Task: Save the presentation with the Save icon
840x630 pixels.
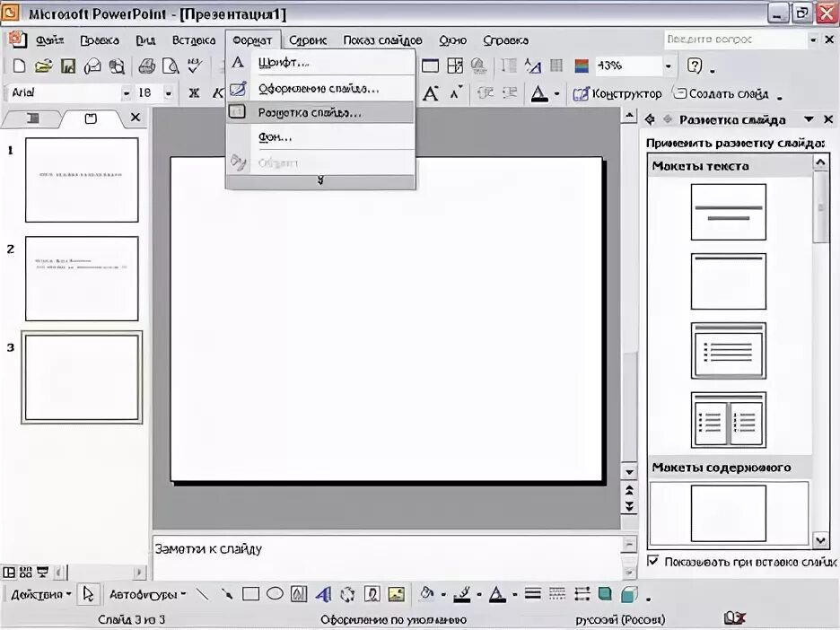Action: tap(68, 66)
